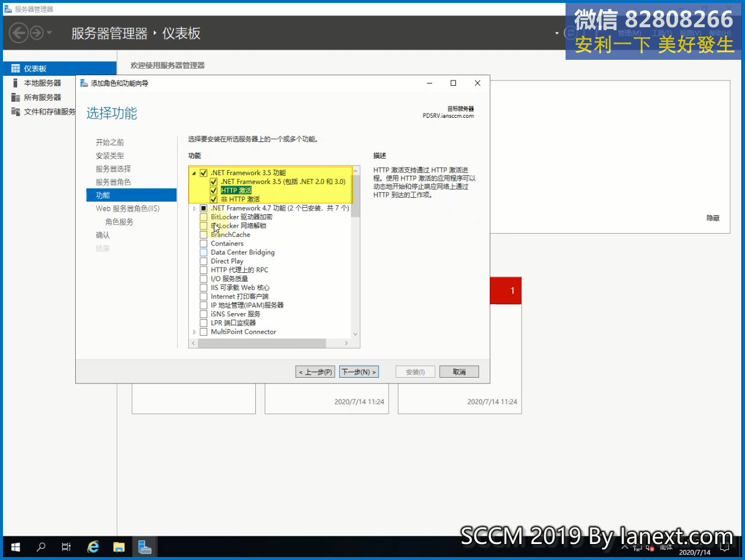The image size is (745, 560).
Task: Go back with the Server Manager back arrow
Action: [x=19, y=33]
